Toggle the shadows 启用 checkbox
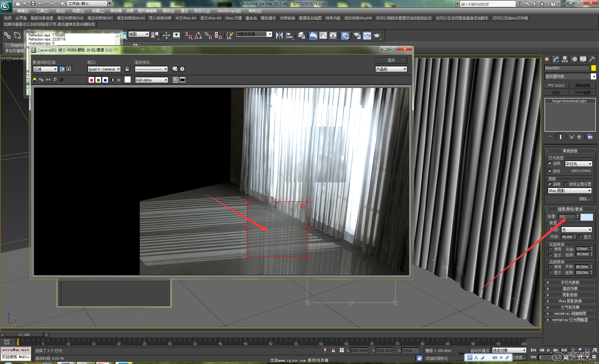 [550, 184]
